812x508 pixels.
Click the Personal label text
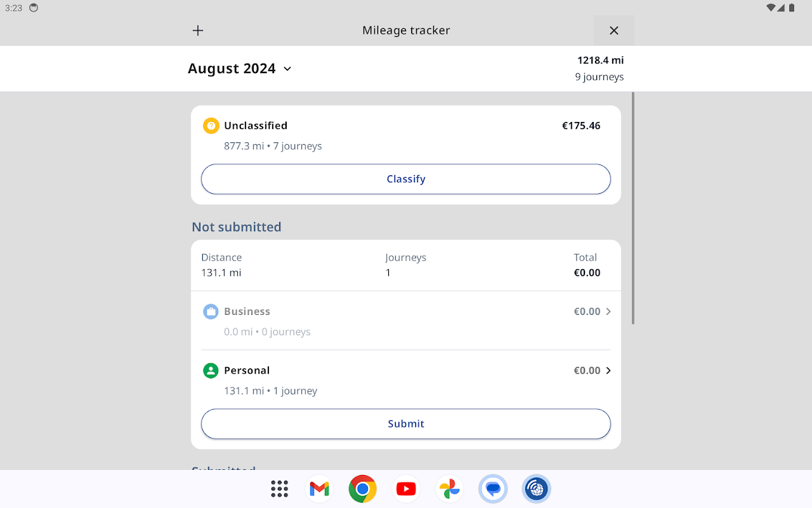247,371
